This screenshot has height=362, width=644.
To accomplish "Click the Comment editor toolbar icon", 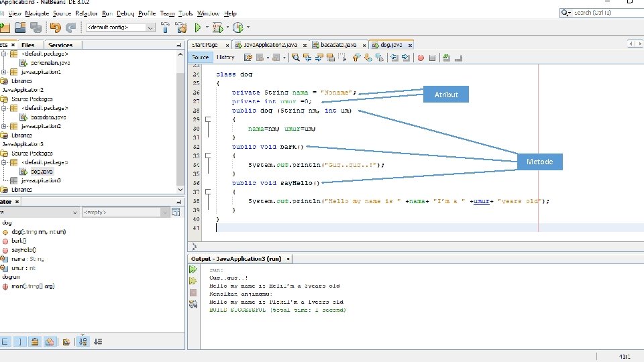I will click(447, 58).
